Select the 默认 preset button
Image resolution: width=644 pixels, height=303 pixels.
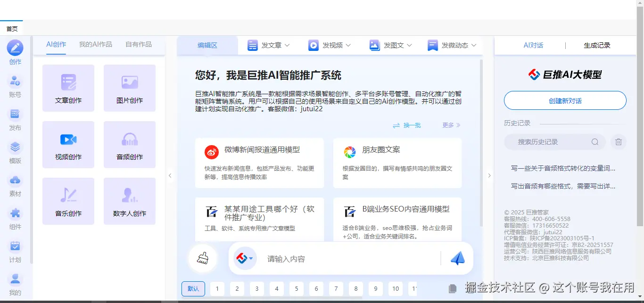tap(193, 288)
